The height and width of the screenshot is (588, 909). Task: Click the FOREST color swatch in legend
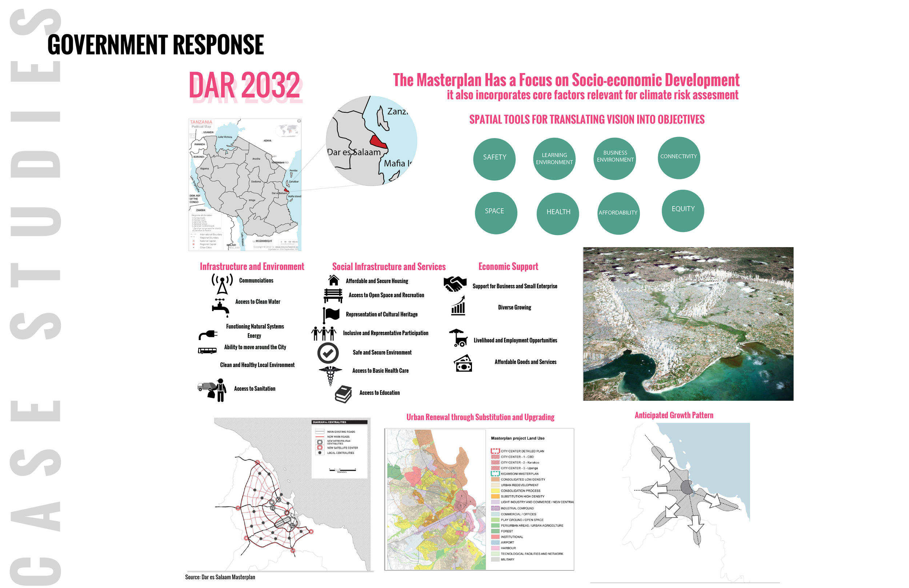point(495,532)
